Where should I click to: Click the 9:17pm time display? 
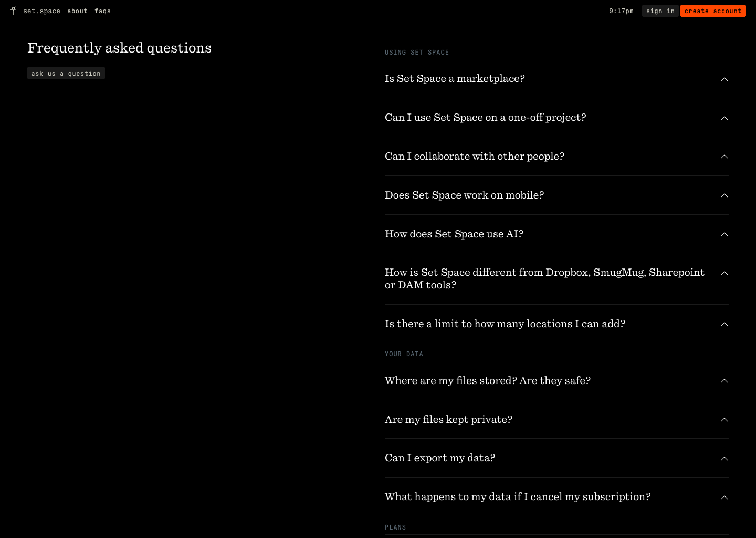pos(621,11)
